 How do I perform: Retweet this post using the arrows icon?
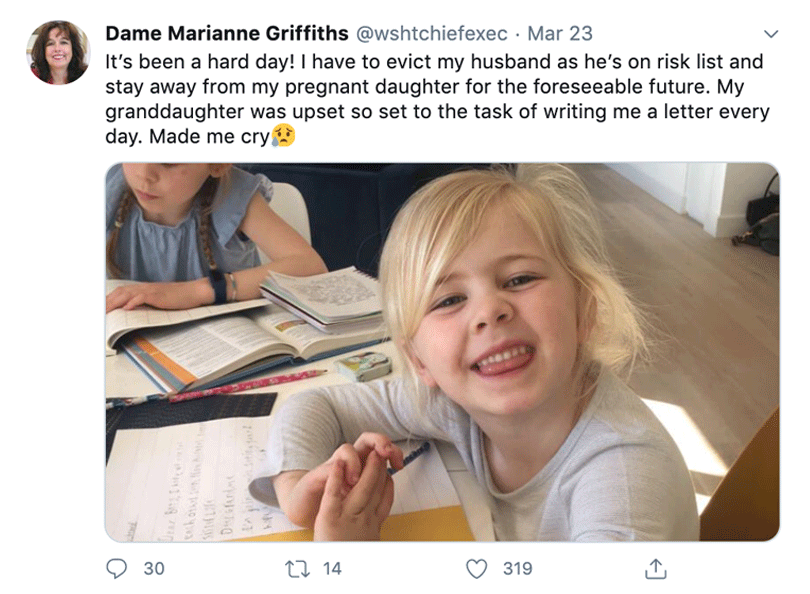point(296,568)
